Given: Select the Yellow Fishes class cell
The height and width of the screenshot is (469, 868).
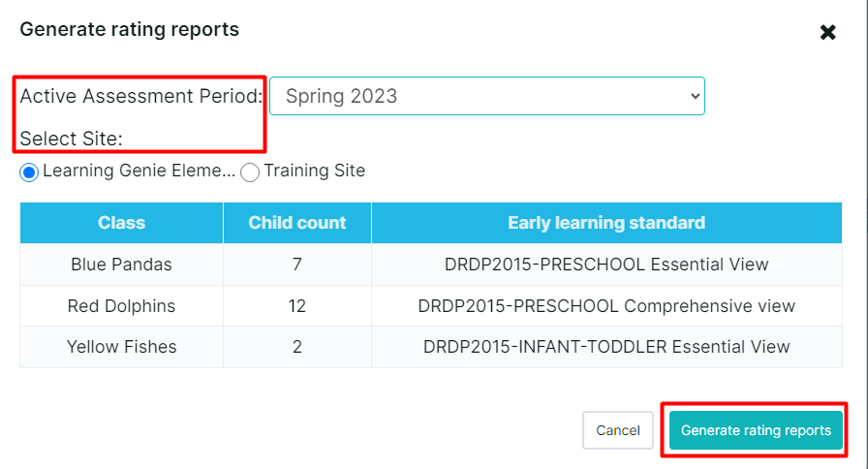Looking at the screenshot, I should (121, 347).
